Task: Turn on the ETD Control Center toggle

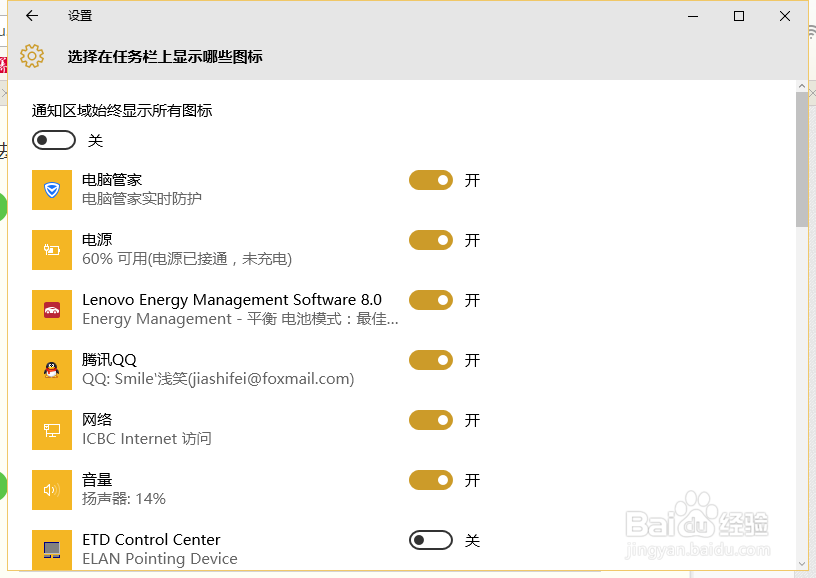Action: (431, 540)
